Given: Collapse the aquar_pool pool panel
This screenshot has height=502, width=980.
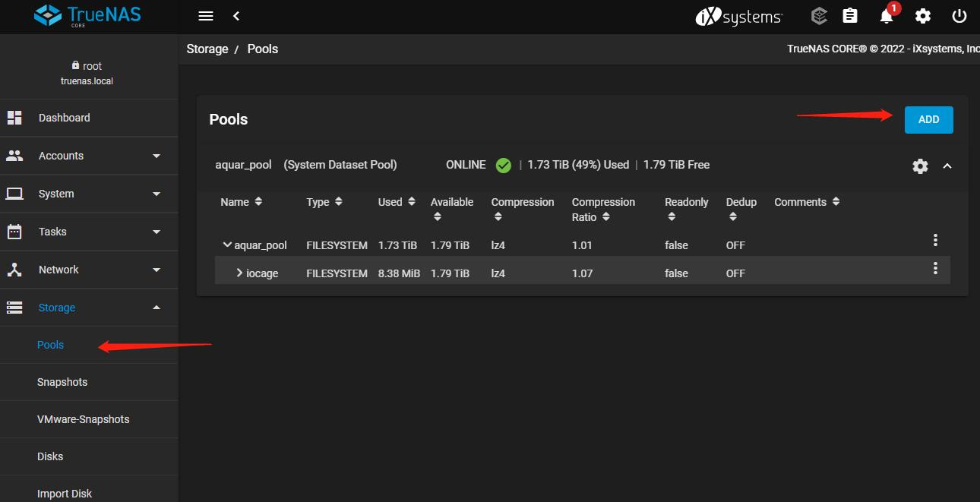Looking at the screenshot, I should [x=947, y=166].
